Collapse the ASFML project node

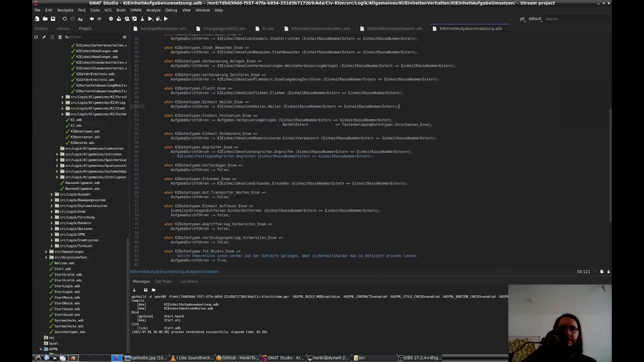click(41, 349)
